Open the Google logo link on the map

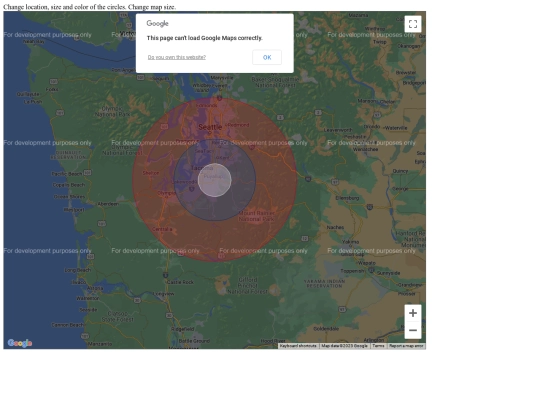[x=20, y=343]
